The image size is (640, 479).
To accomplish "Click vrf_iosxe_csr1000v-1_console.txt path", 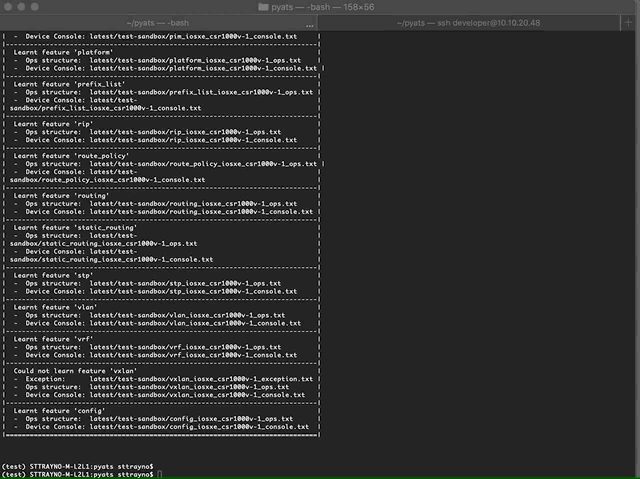I will click(193, 355).
